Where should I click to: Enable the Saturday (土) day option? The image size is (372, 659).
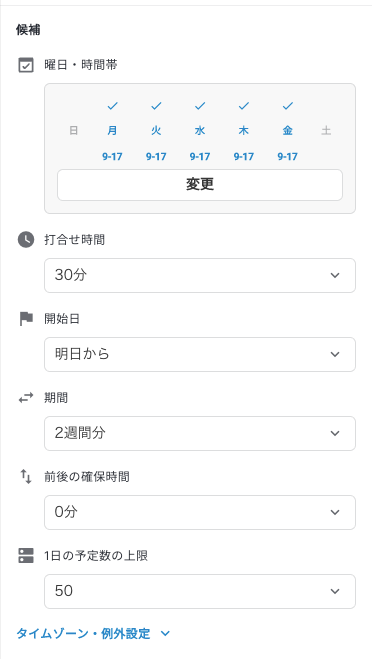pyautogui.click(x=326, y=131)
